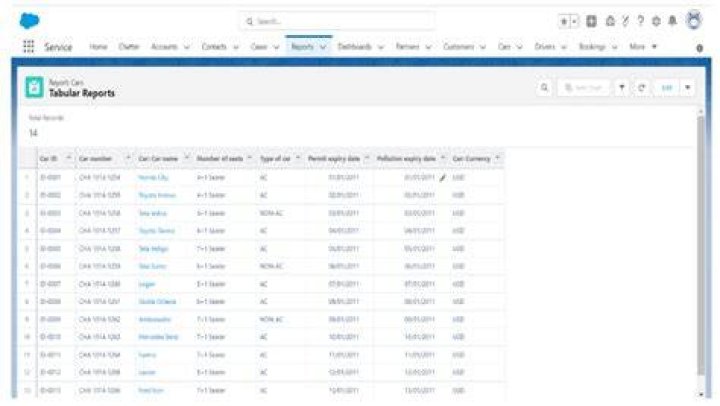Open the Number of seats column menu arrow
This screenshot has height=406, width=720.
tap(250, 158)
